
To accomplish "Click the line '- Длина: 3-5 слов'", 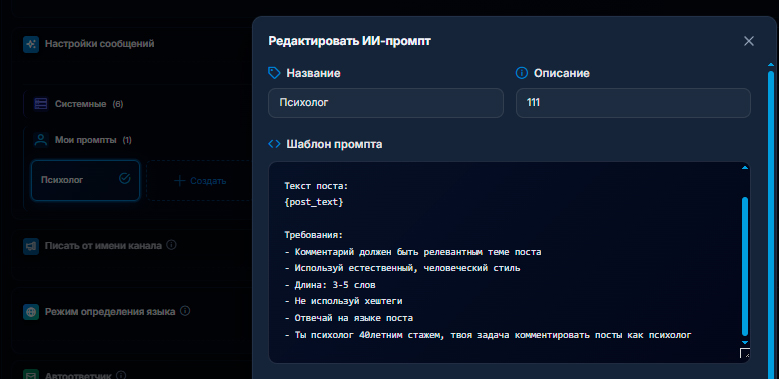I will [x=330, y=285].
